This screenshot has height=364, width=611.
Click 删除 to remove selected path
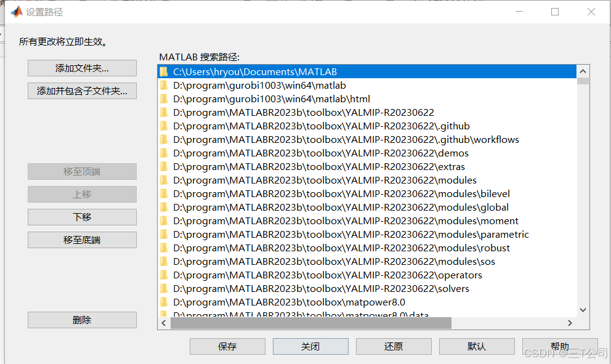click(x=82, y=320)
